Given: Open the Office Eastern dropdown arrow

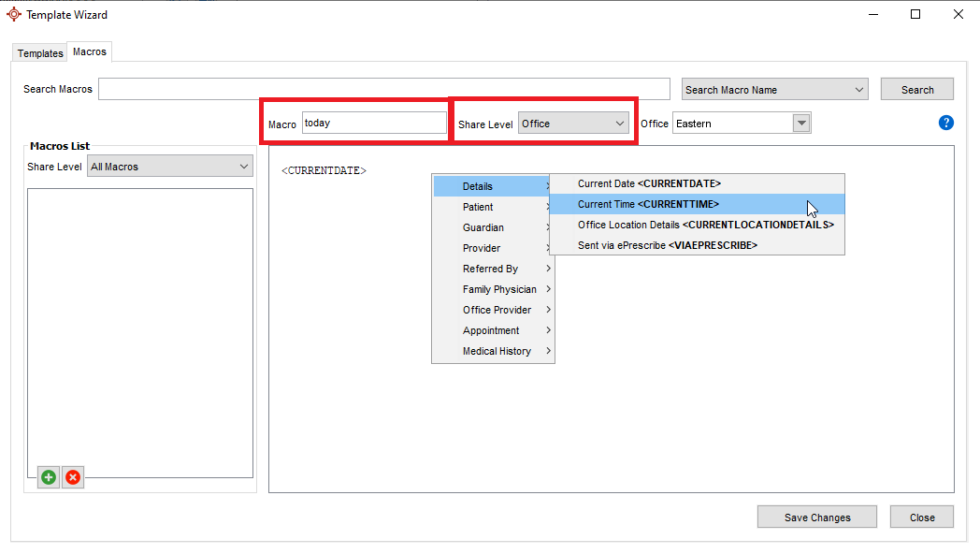Looking at the screenshot, I should click(x=801, y=124).
